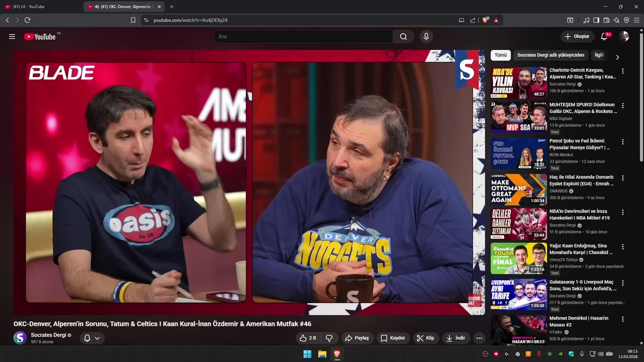Dislike the video with thumbs down
Image resolution: width=644 pixels, height=362 pixels.
[329, 338]
